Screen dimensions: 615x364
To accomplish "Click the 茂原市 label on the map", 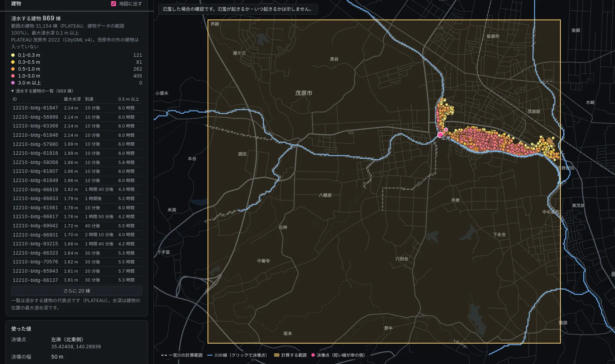I will click(304, 93).
